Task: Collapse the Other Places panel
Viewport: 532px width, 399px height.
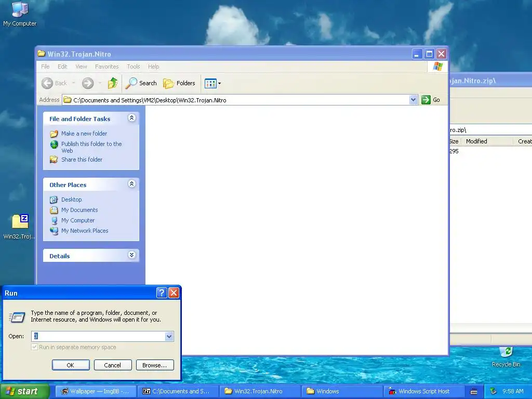Action: point(131,184)
